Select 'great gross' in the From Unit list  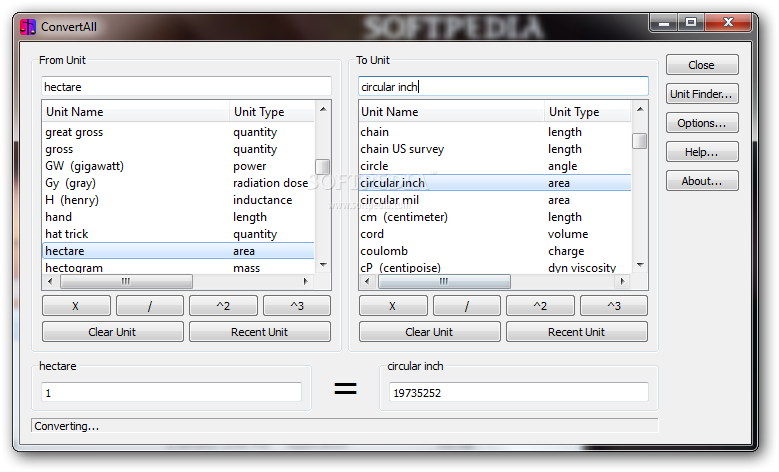click(178, 132)
